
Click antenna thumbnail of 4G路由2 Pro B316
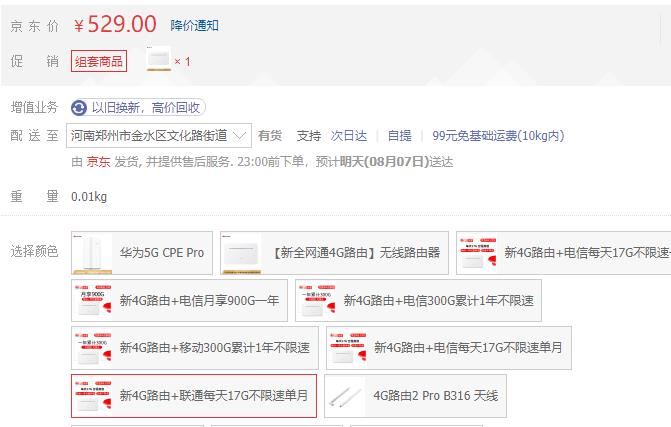point(345,396)
